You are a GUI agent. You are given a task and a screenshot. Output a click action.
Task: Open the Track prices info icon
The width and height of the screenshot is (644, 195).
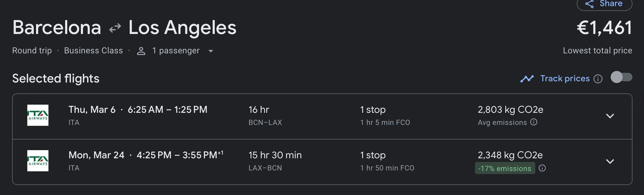[598, 79]
